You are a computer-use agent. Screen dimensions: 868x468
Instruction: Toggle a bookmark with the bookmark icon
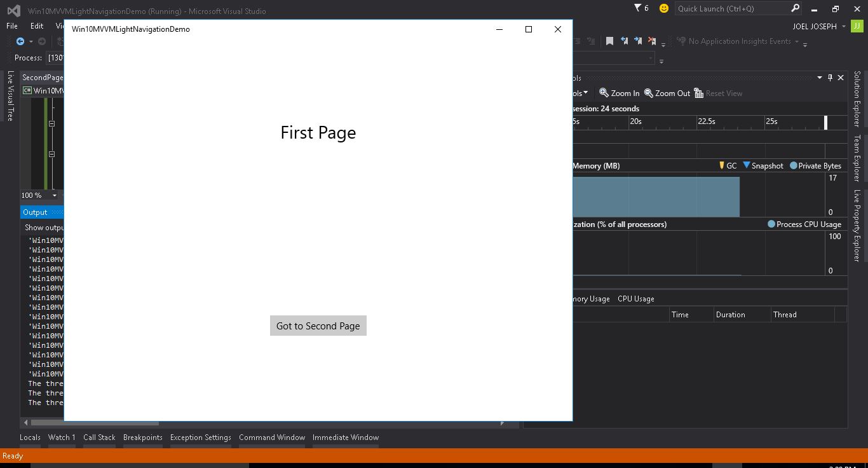coord(609,41)
